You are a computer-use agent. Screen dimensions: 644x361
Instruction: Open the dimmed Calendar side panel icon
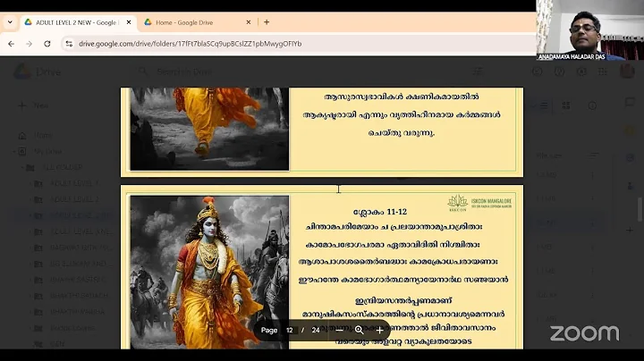click(630, 102)
